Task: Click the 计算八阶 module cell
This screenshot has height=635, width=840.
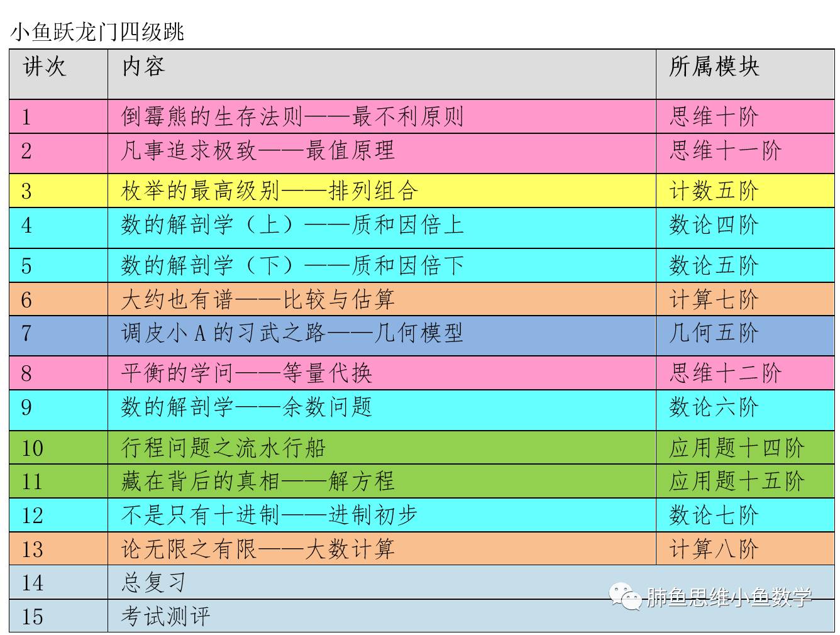Action: [745, 549]
